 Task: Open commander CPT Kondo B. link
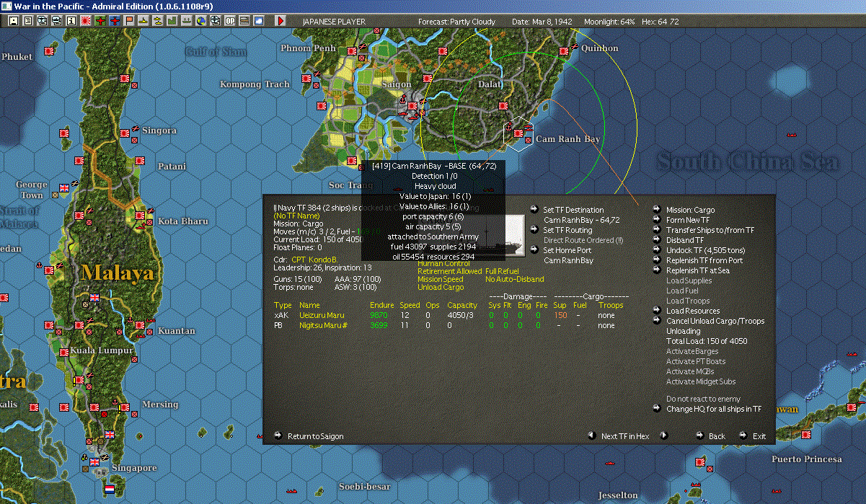(x=314, y=259)
